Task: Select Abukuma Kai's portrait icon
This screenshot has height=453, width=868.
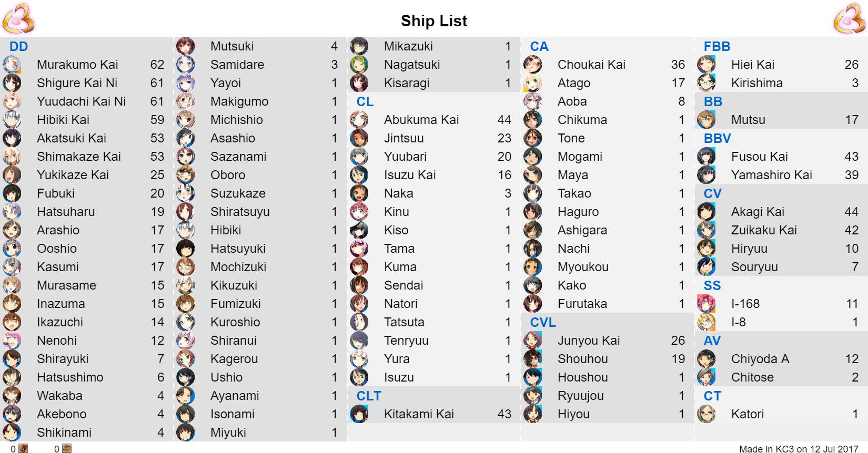Action: [x=359, y=120]
